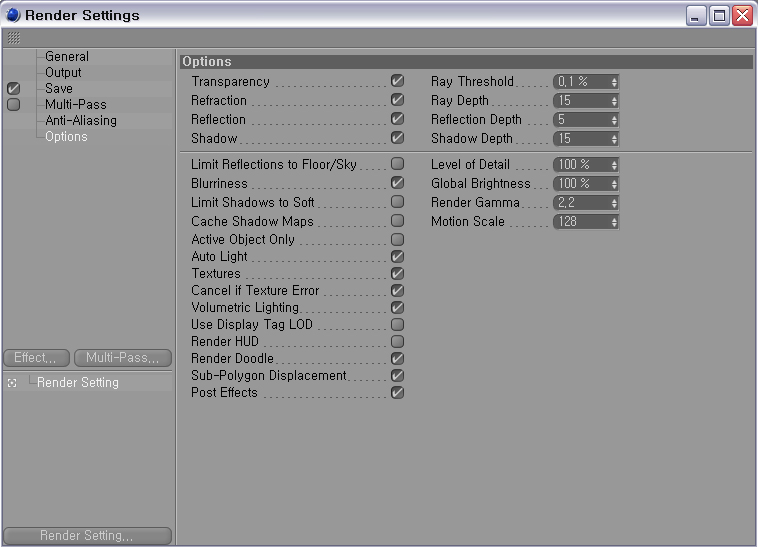Disable Volumetric Lighting
Viewport: 758px width, 547px height.
397,307
